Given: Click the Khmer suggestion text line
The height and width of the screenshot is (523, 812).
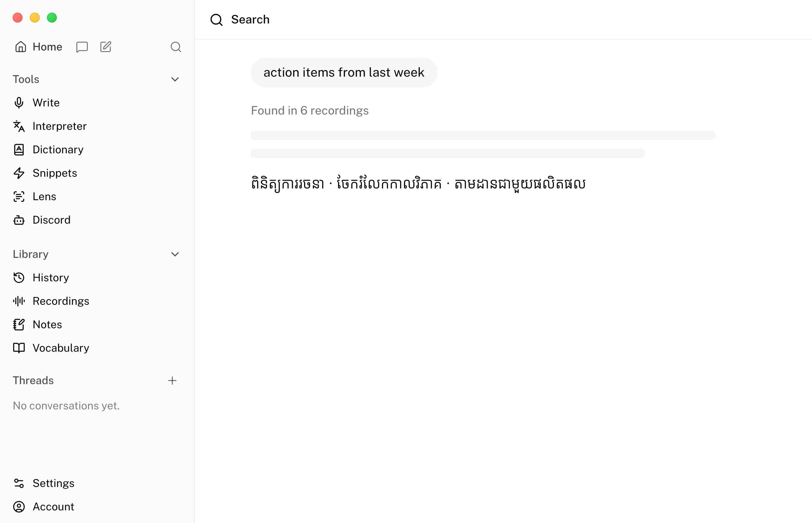Looking at the screenshot, I should coord(418,184).
